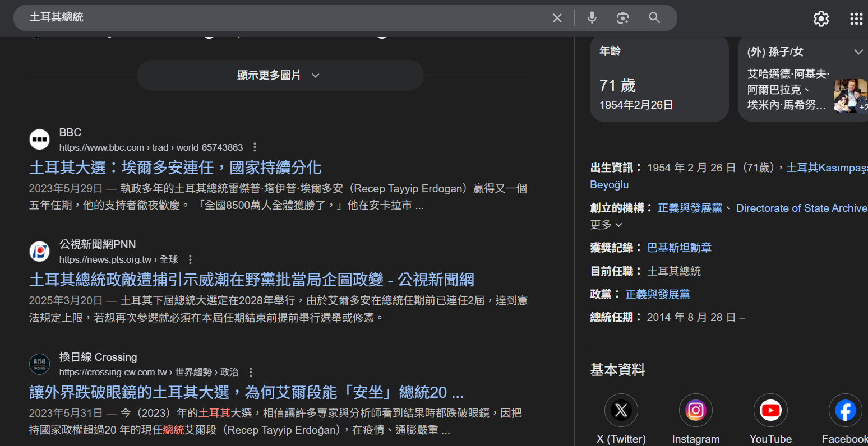Open the Facebook profile icon
This screenshot has width=868, height=446.
(845, 410)
